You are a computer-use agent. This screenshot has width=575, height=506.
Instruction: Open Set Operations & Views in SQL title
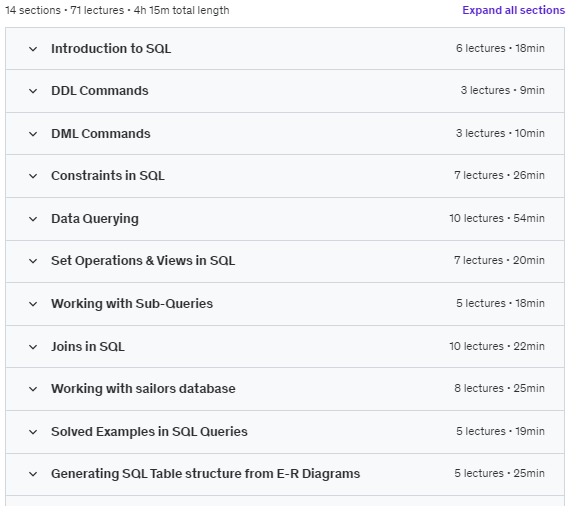pyautogui.click(x=143, y=261)
